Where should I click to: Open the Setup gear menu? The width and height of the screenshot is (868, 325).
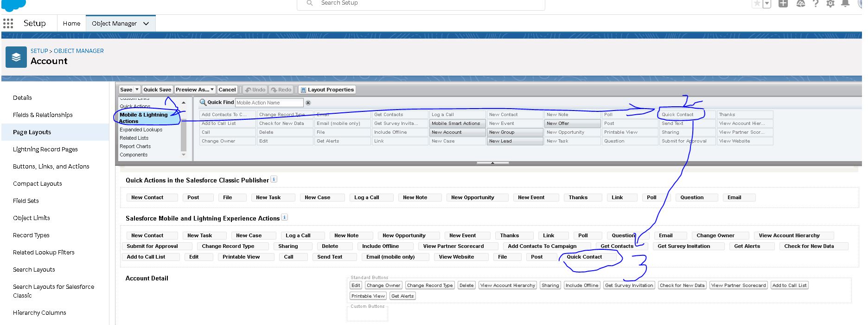(x=830, y=3)
